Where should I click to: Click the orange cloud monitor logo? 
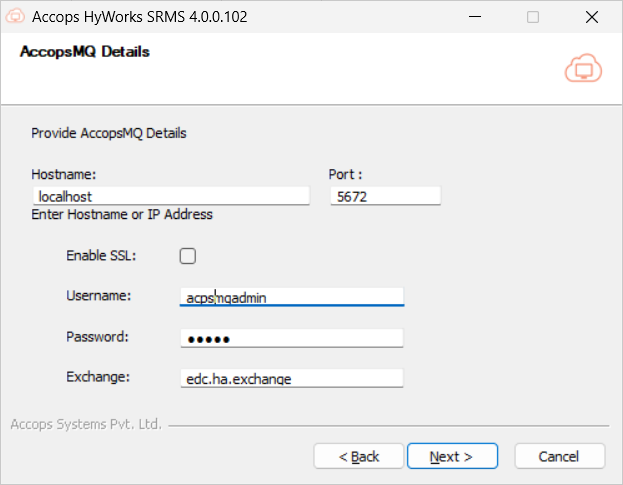tap(582, 67)
